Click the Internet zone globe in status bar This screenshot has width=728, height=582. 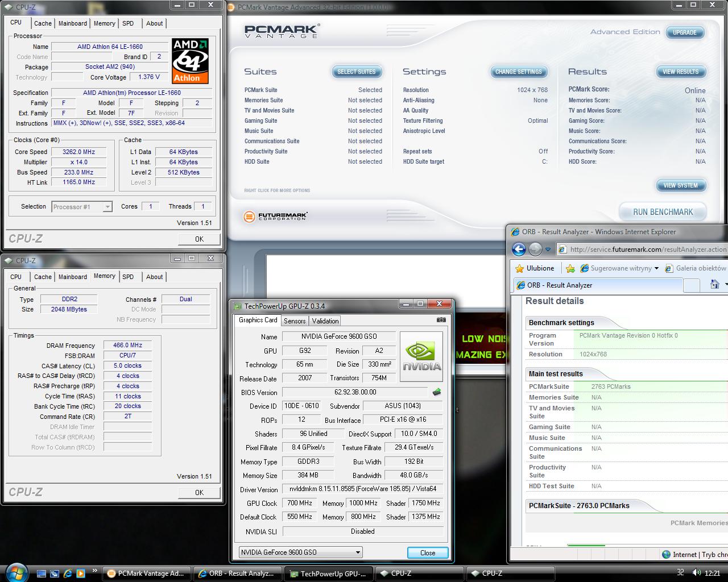[666, 555]
